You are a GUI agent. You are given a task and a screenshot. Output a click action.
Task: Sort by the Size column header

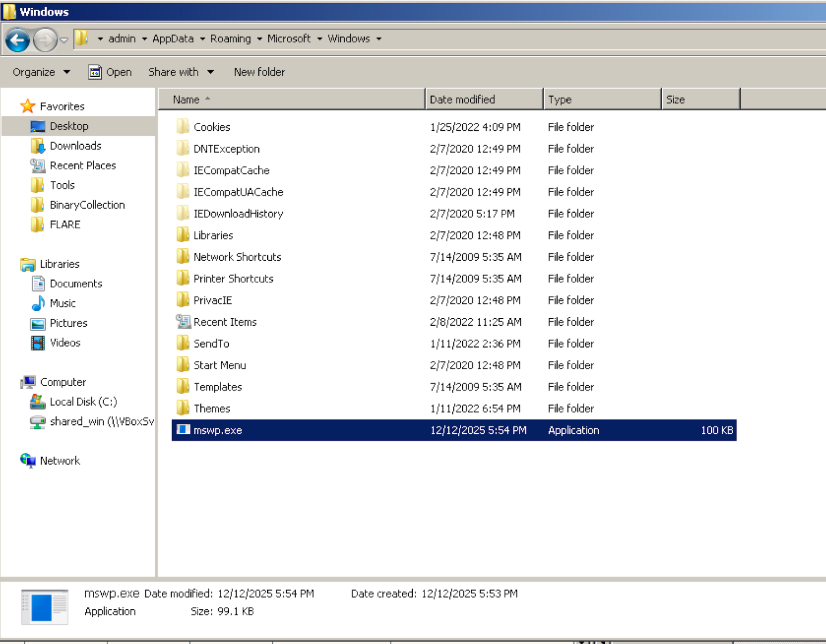(701, 99)
